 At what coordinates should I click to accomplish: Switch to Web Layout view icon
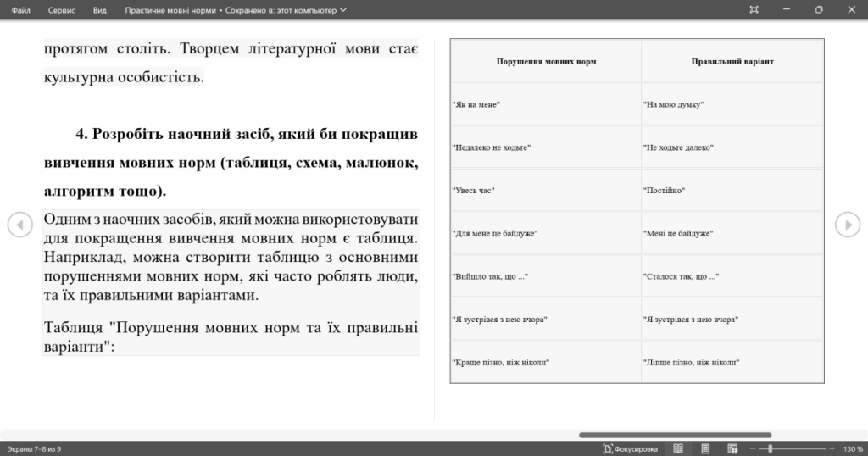(x=732, y=449)
